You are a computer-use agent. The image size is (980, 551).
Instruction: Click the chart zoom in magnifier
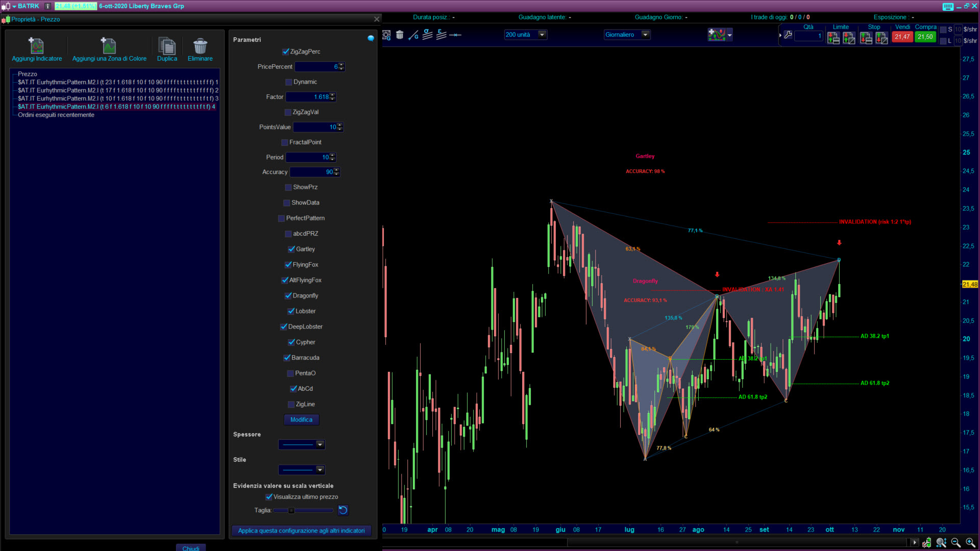coord(970,542)
